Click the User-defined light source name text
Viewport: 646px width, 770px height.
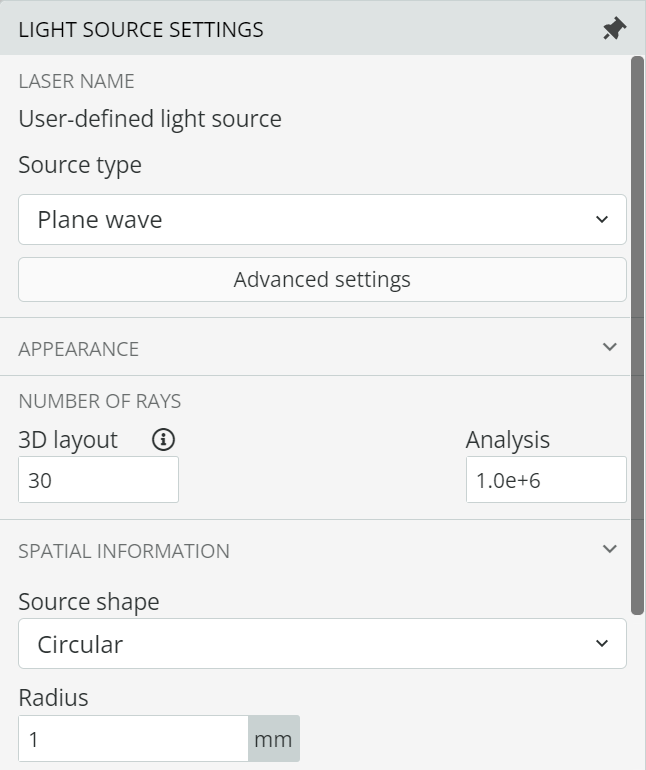150,119
